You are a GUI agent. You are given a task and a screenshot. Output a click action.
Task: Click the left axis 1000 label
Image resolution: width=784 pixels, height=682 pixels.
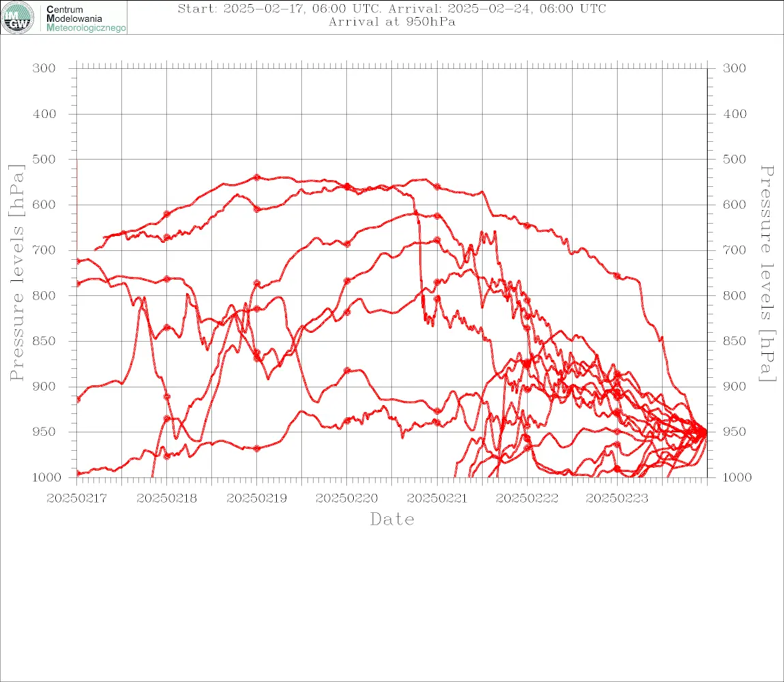pyautogui.click(x=47, y=477)
